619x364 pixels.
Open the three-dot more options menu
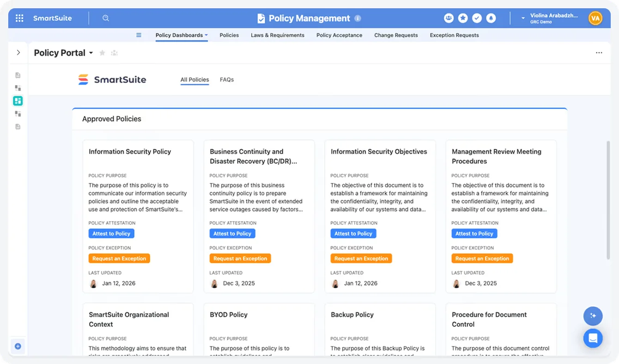599,53
